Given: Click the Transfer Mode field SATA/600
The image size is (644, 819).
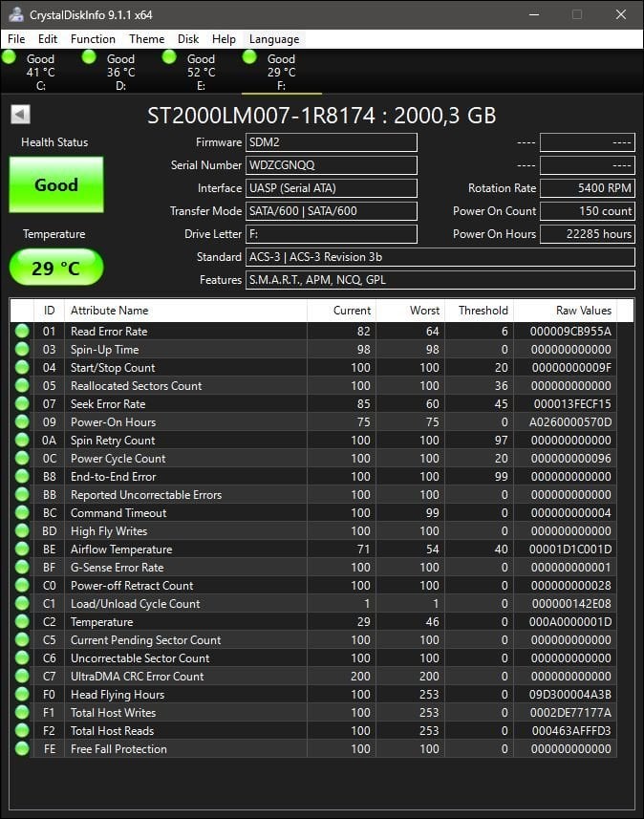Looking at the screenshot, I should pyautogui.click(x=332, y=211).
